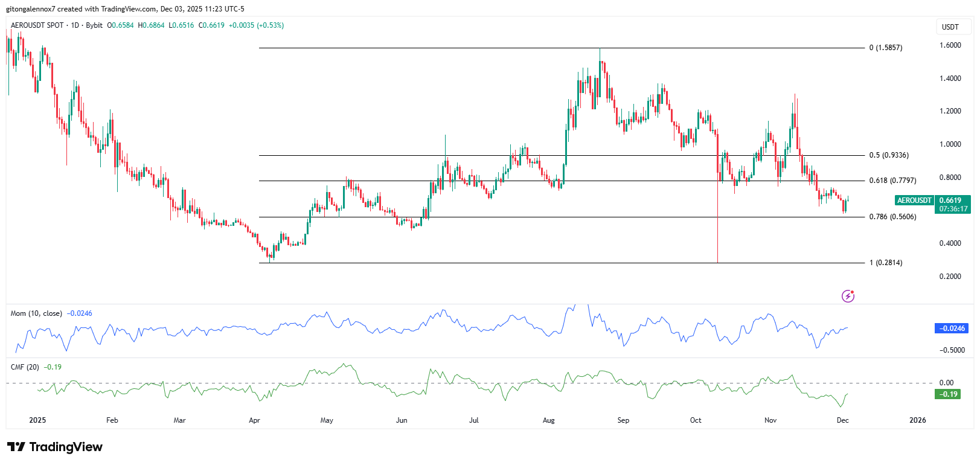Image resolution: width=980 pixels, height=465 pixels.
Task: Click the 0.5 (0.9336) Fibonacci label
Action: (x=889, y=155)
